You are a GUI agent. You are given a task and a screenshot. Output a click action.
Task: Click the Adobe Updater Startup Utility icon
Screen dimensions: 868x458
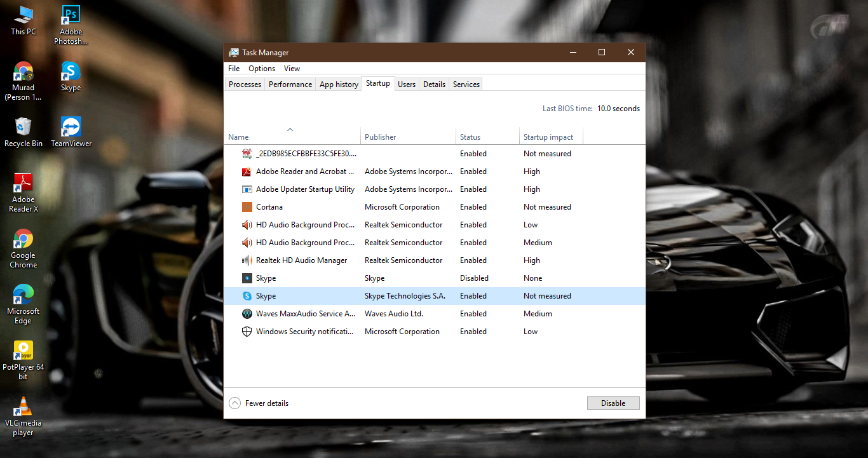pos(247,189)
